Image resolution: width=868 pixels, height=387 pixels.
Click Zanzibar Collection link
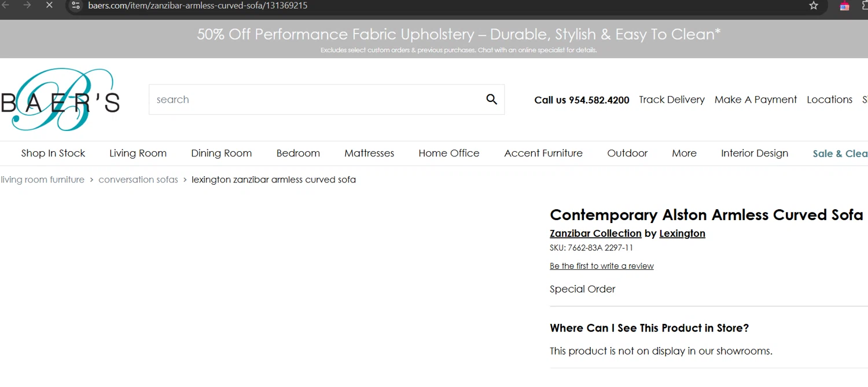(595, 233)
